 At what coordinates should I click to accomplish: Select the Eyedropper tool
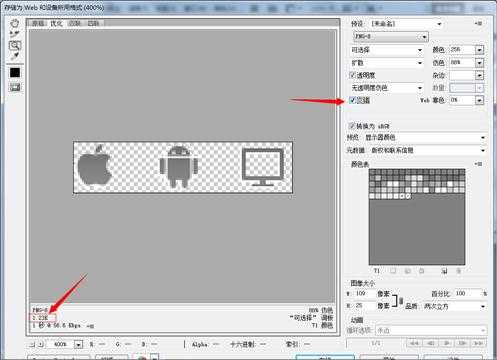(14, 56)
